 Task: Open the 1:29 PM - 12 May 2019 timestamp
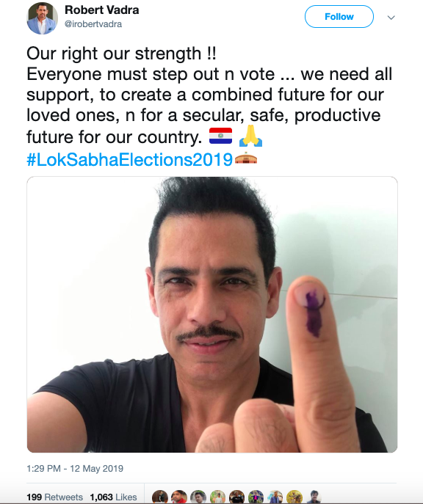(x=75, y=468)
